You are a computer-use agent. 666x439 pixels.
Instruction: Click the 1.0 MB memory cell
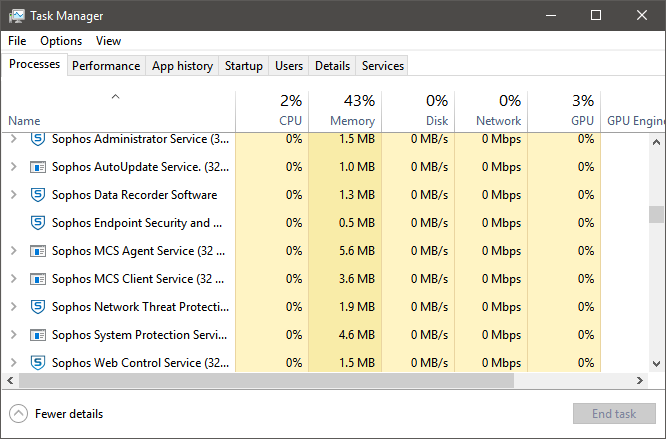[345, 167]
